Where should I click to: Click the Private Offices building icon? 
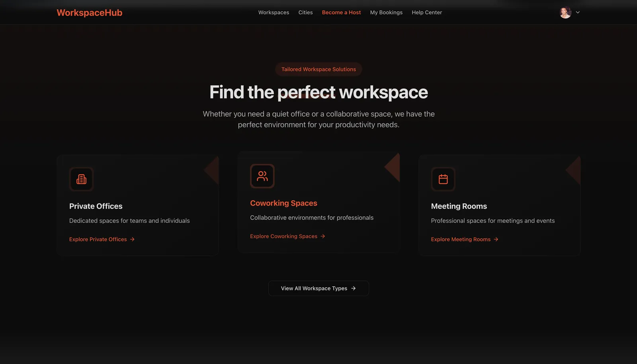point(81,179)
